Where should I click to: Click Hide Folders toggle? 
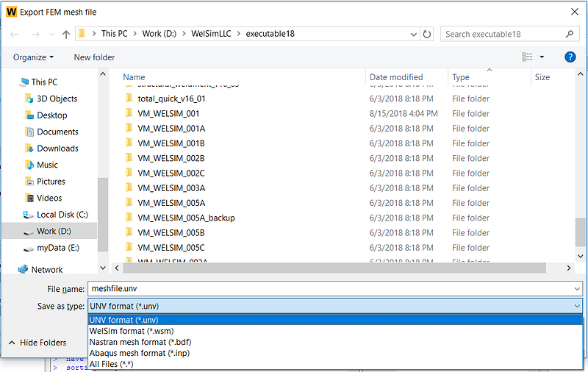click(x=37, y=343)
